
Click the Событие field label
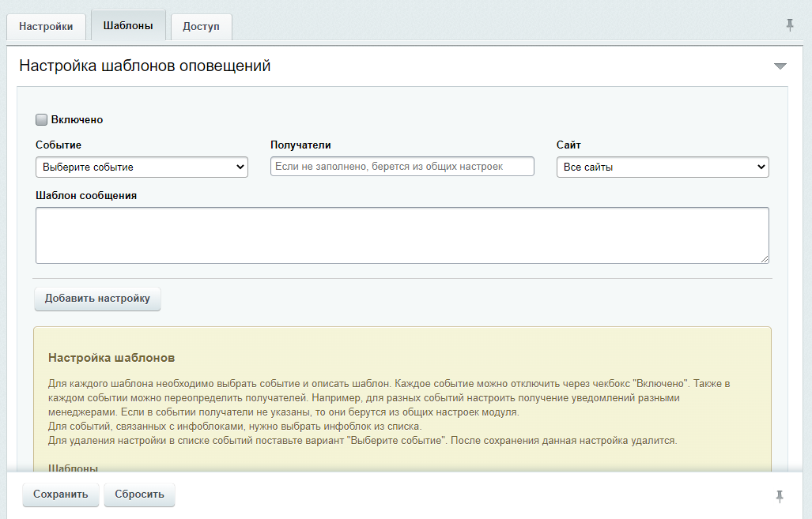click(x=59, y=145)
